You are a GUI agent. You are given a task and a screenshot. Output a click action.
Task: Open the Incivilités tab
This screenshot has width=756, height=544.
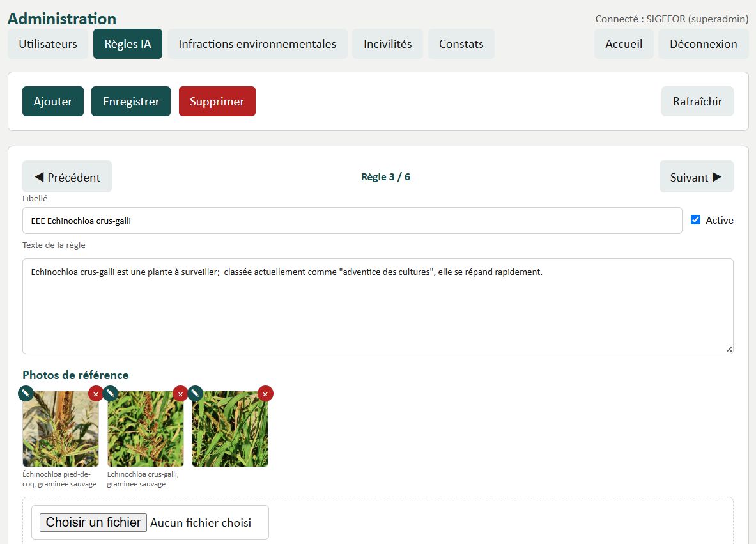(x=388, y=44)
